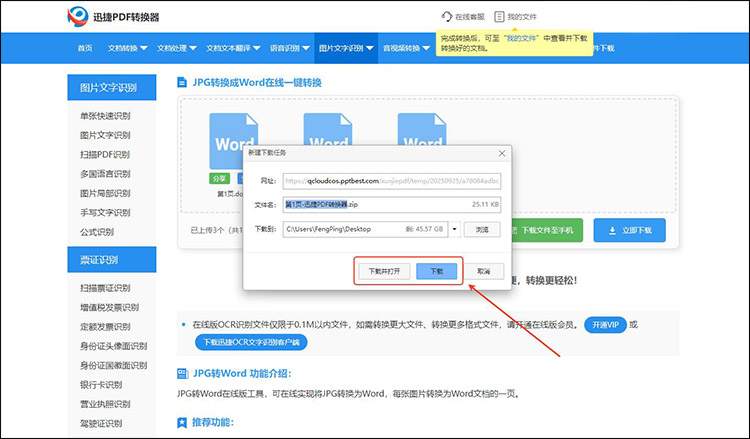Image resolution: width=750 pixels, height=439 pixels.
Task: Expand 音视频转换 dropdown menu
Action: click(x=406, y=48)
